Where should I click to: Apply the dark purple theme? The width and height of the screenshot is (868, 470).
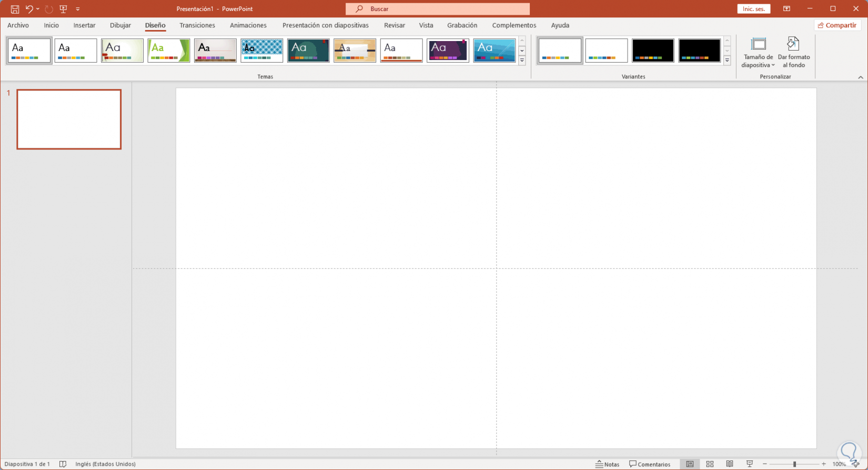click(x=448, y=51)
